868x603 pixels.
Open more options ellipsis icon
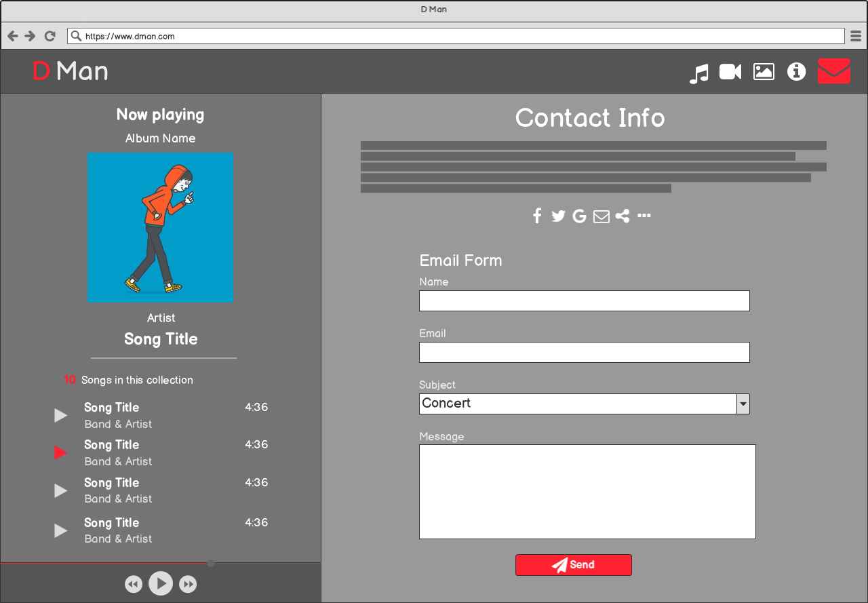(x=644, y=216)
